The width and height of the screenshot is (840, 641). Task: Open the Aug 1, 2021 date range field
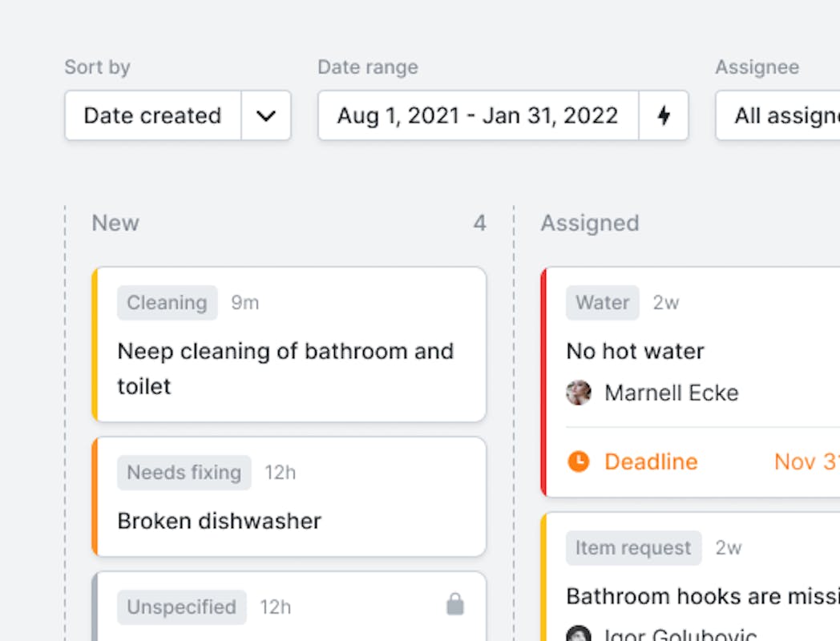point(478,115)
